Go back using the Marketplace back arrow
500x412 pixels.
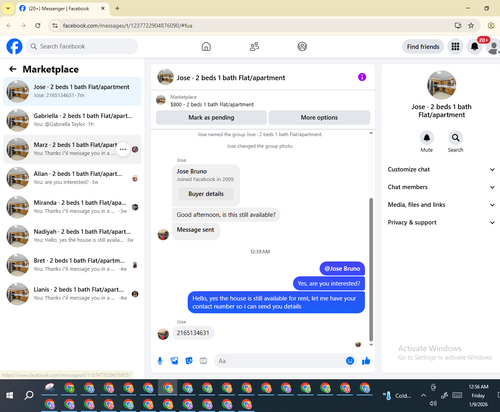pos(13,69)
